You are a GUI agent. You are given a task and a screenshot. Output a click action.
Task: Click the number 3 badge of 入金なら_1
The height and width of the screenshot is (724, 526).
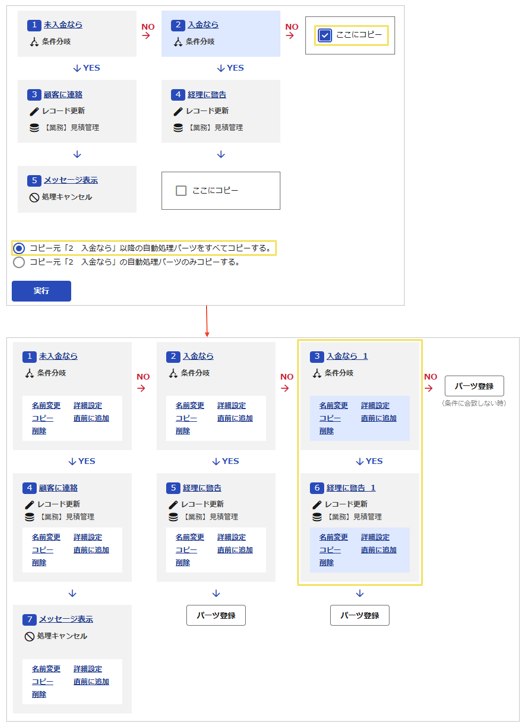point(317,356)
